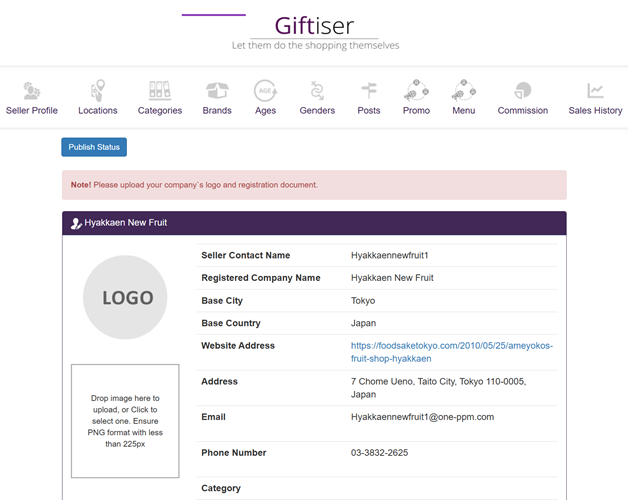Open the Categories binders icon

tap(160, 90)
